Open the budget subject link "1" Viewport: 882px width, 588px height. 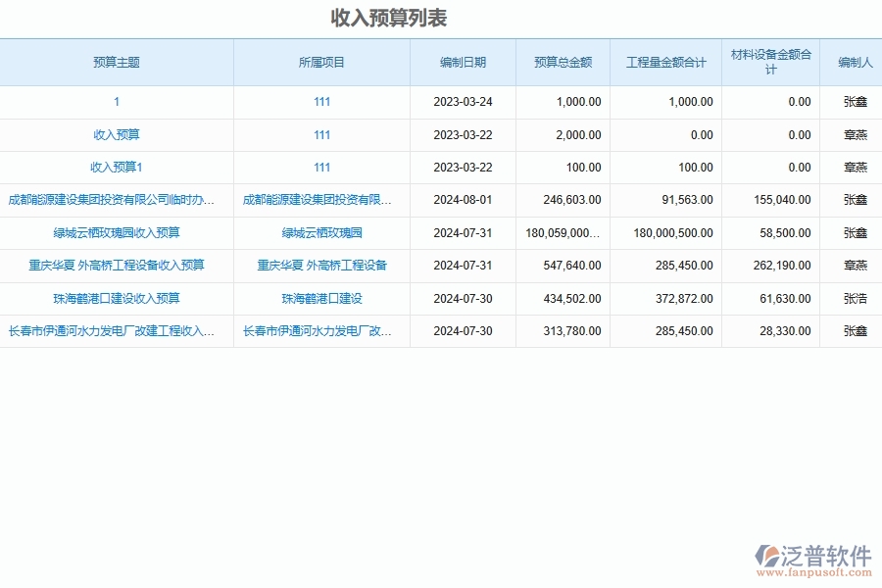(118, 102)
